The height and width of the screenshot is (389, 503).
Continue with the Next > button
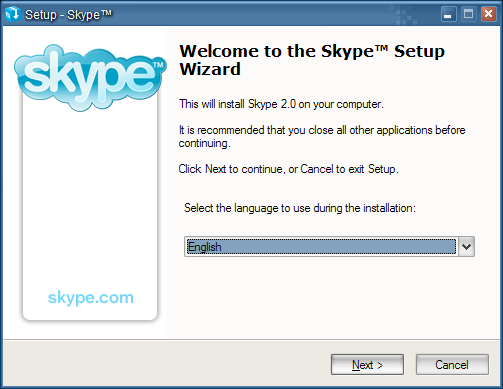367,365
